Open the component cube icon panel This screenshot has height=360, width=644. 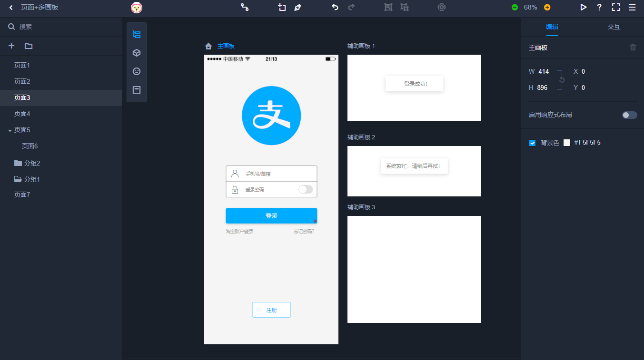[137, 53]
